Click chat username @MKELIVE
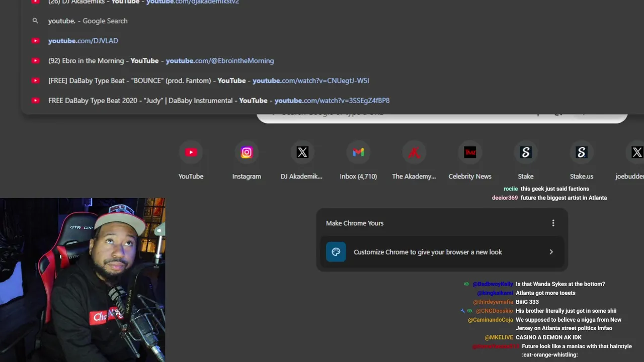This screenshot has height=362, width=644. pyautogui.click(x=499, y=337)
